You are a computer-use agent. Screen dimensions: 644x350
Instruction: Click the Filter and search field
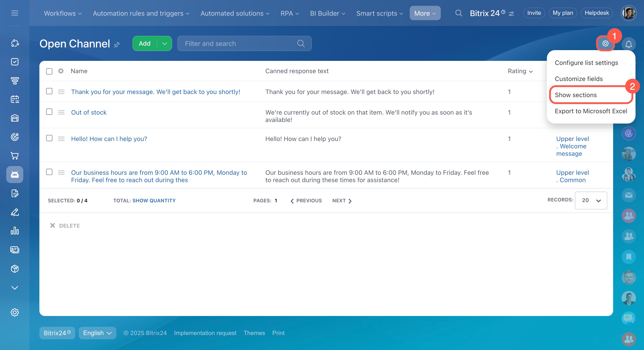coord(240,43)
